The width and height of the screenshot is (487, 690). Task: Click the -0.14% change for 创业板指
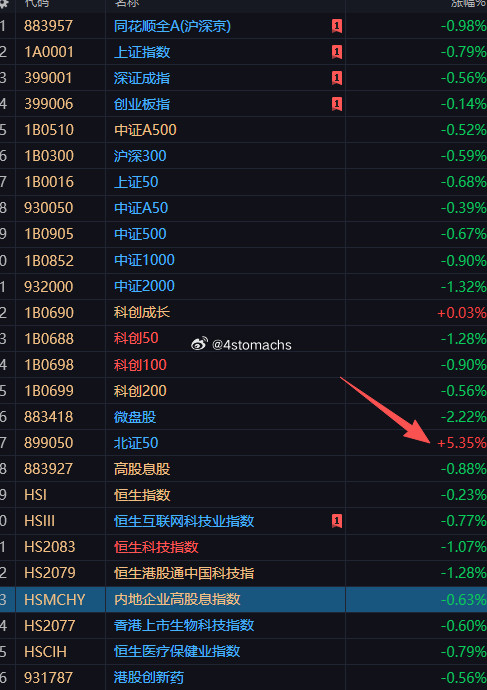pyautogui.click(x=463, y=104)
